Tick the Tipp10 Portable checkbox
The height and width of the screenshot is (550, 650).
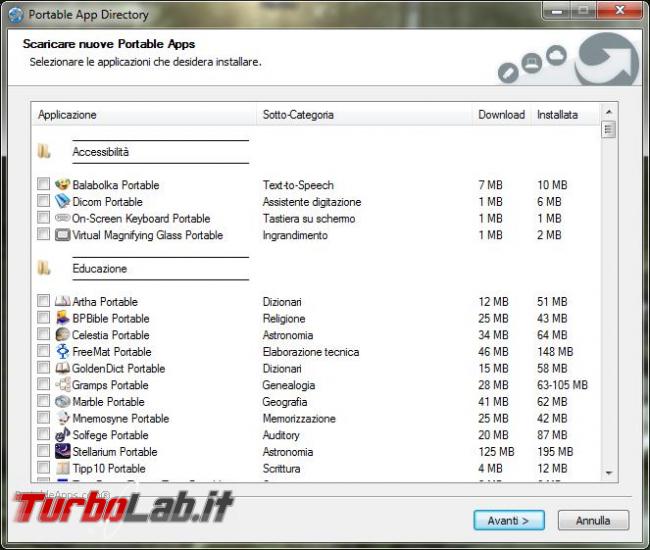[x=43, y=467]
